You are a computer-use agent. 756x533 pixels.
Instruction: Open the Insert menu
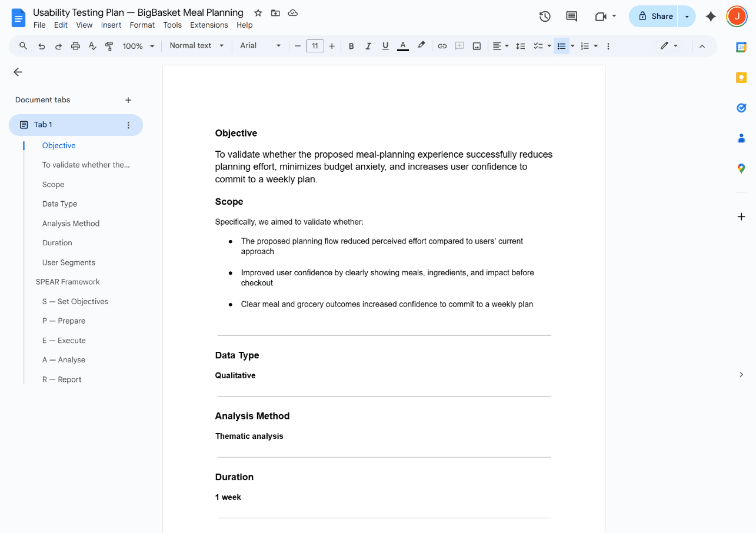[x=111, y=25]
